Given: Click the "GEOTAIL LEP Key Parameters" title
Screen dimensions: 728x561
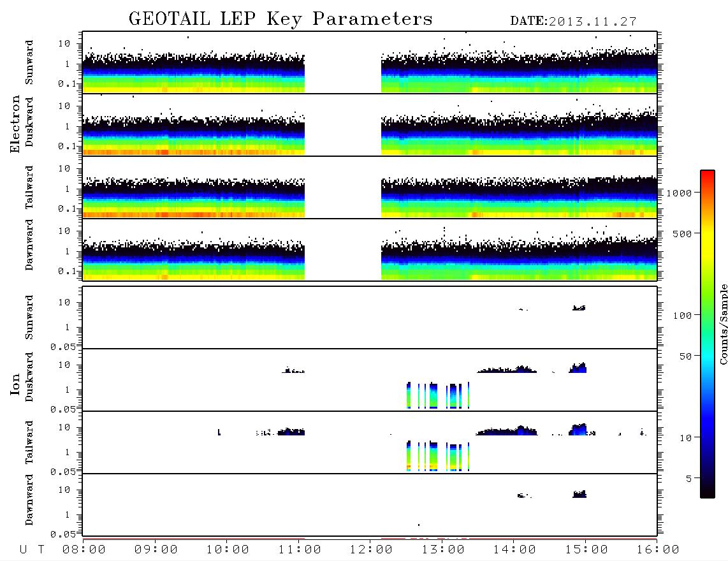Looking at the screenshot, I should pyautogui.click(x=280, y=20).
